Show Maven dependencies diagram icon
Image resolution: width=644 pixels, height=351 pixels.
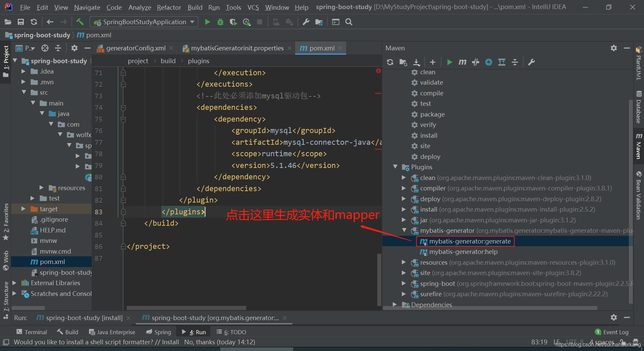[x=502, y=62]
